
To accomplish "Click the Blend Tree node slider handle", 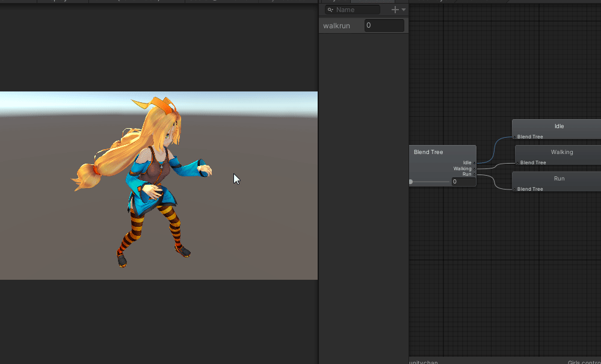I will pyautogui.click(x=410, y=182).
